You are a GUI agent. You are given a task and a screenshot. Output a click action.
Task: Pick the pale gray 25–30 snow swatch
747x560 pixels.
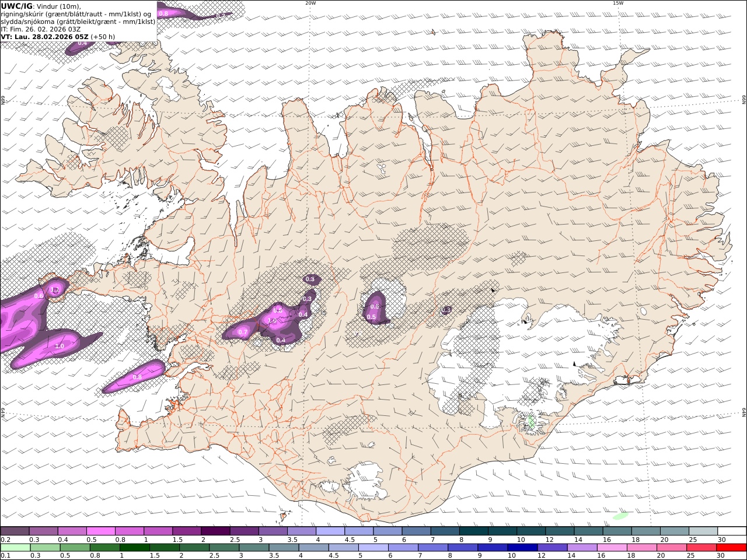(x=703, y=531)
